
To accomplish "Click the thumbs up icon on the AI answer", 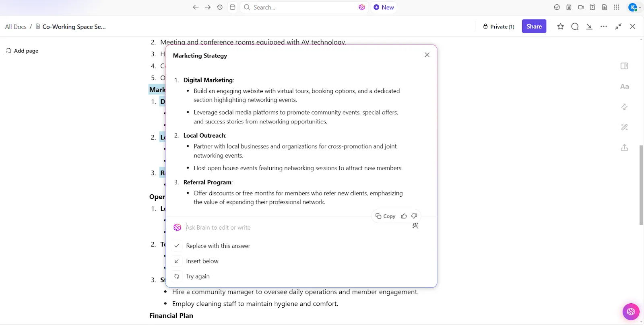I will 404,216.
